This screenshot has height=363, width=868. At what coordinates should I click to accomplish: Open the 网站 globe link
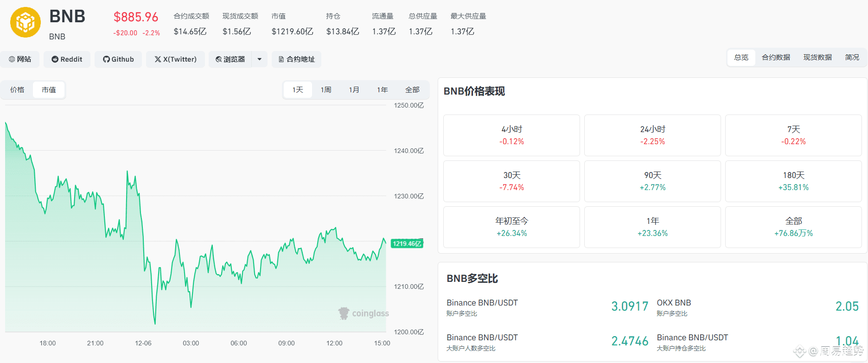pyautogui.click(x=20, y=59)
